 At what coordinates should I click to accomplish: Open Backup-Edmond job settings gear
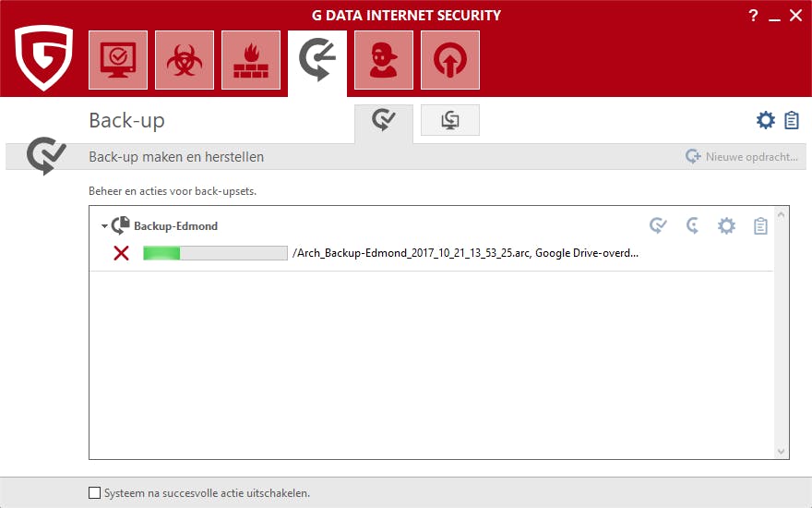[726, 226]
